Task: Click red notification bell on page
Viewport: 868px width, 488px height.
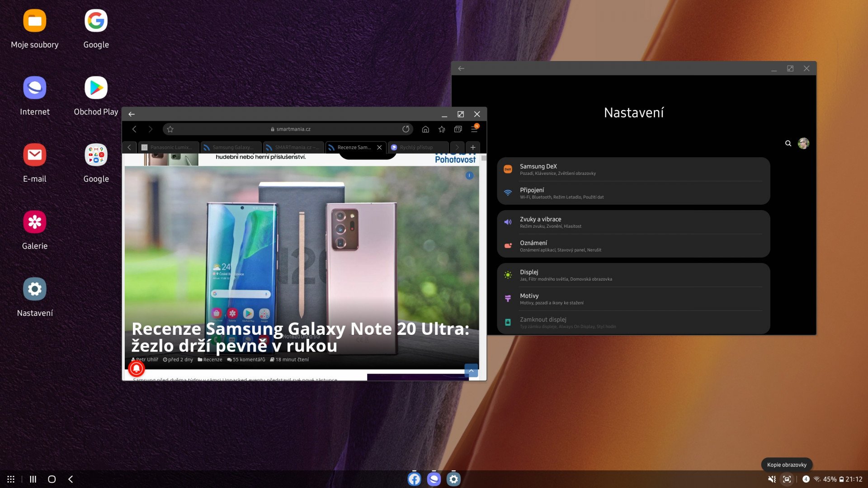Action: pos(136,369)
